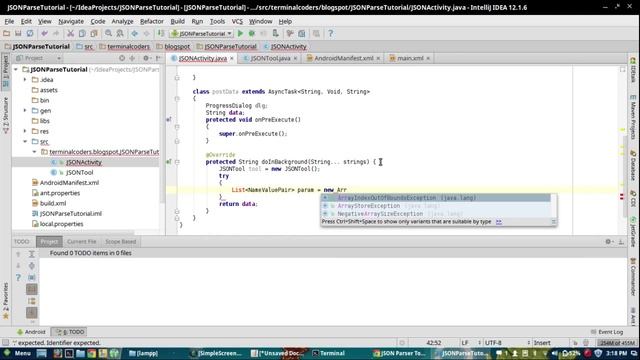Toggle the Android tool window button

[31, 332]
